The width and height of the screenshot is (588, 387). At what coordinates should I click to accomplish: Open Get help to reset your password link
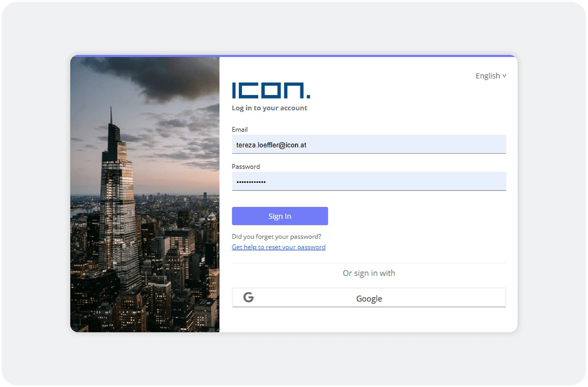click(x=278, y=247)
